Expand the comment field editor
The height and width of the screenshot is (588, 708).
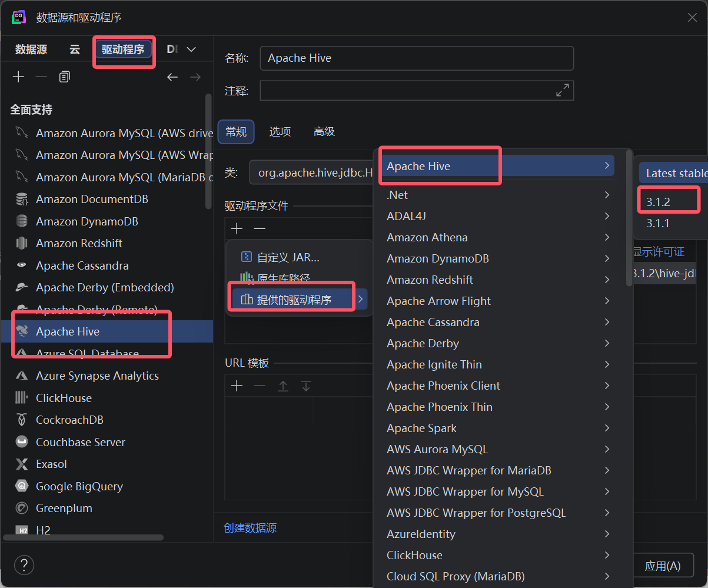click(x=563, y=90)
